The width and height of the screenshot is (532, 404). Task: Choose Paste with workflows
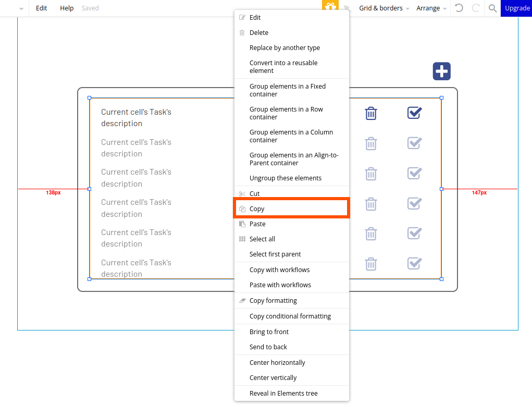291,285
